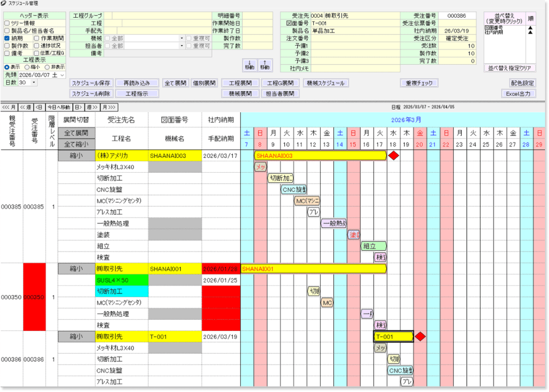
Task: Select the green 組立 Gantt bar
Action: tap(374, 246)
